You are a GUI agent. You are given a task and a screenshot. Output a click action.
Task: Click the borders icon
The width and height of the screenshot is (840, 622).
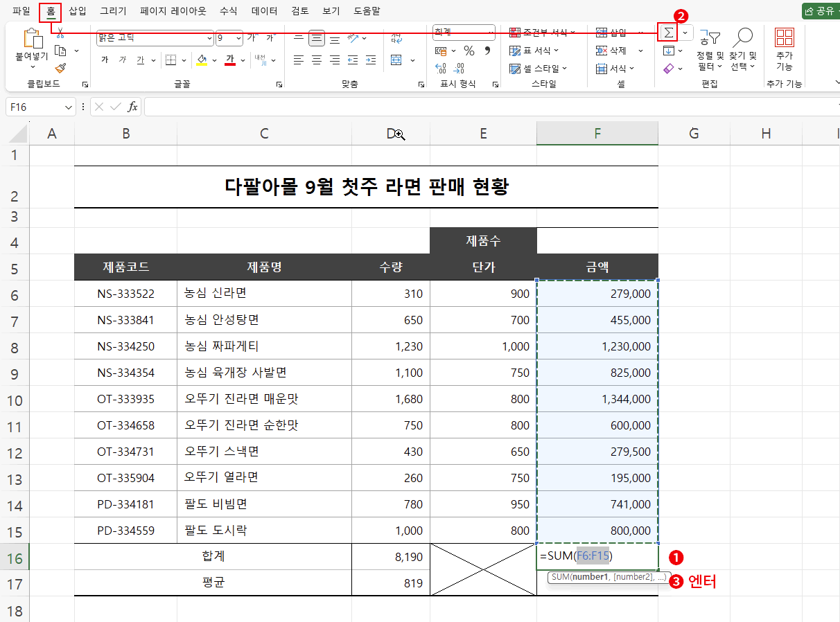pos(171,60)
